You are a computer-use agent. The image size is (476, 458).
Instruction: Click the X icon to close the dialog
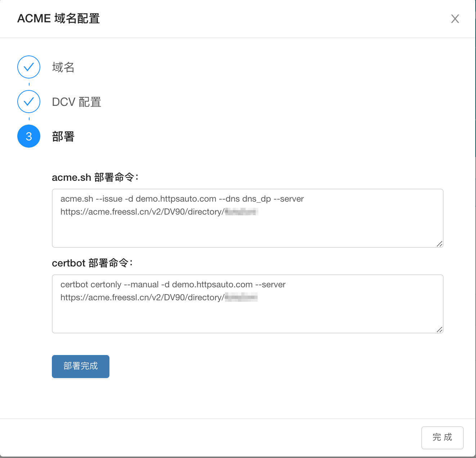pyautogui.click(x=455, y=19)
